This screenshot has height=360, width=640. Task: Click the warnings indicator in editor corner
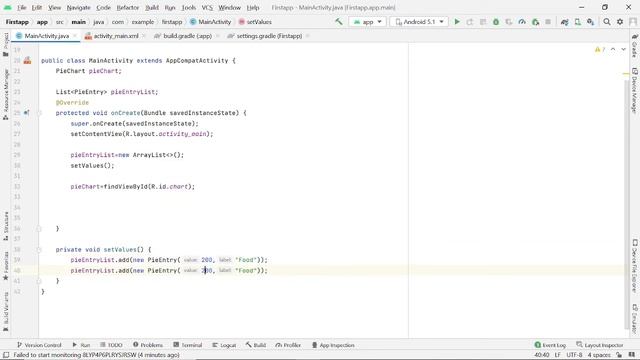coord(600,49)
